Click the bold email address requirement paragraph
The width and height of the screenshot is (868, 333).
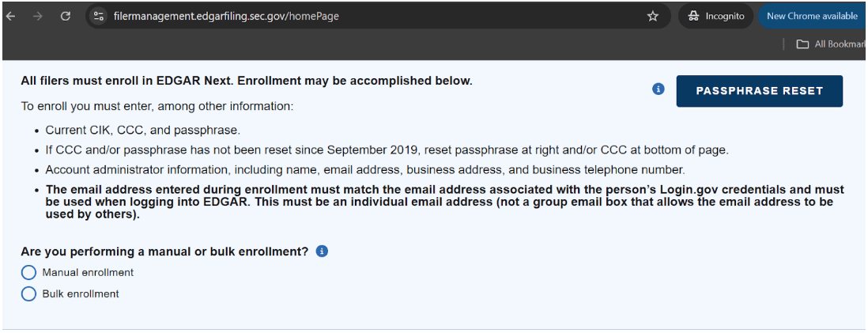[x=444, y=202]
